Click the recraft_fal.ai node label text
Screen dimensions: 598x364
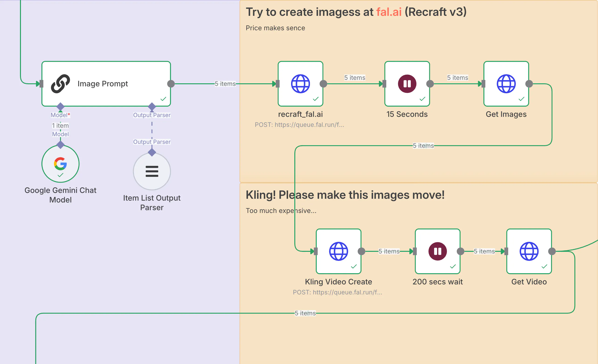coord(300,114)
